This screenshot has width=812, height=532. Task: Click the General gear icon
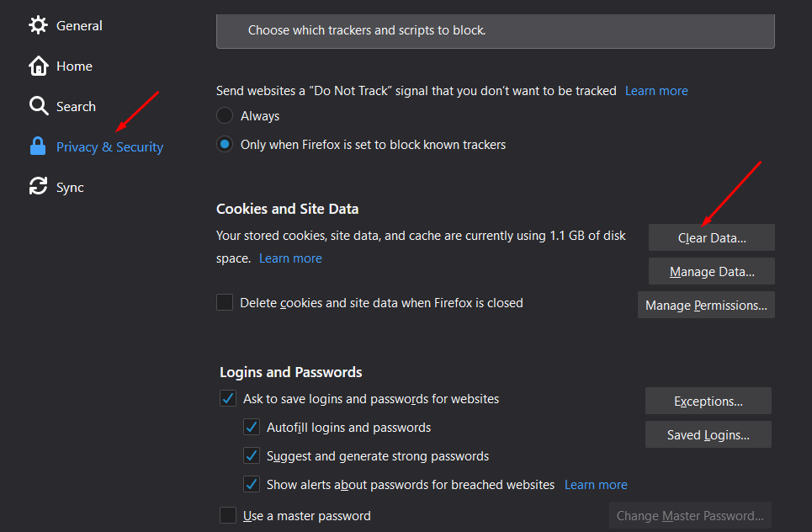coord(39,25)
